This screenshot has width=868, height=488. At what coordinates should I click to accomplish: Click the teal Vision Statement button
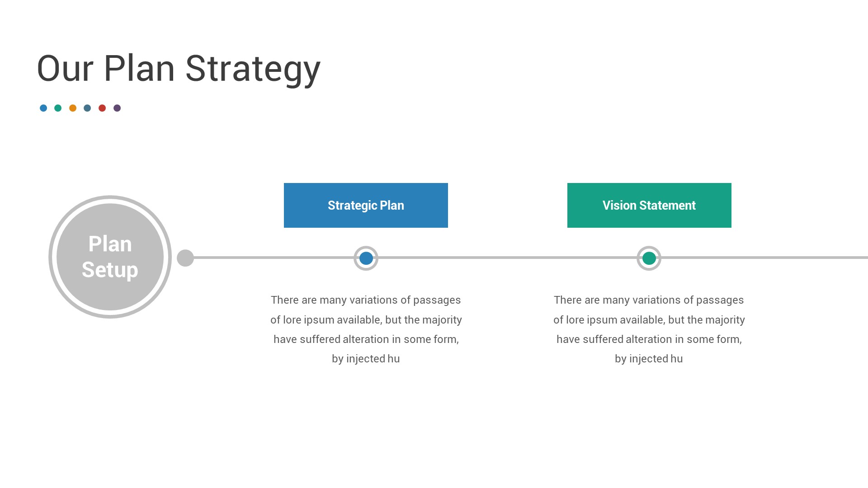point(649,205)
